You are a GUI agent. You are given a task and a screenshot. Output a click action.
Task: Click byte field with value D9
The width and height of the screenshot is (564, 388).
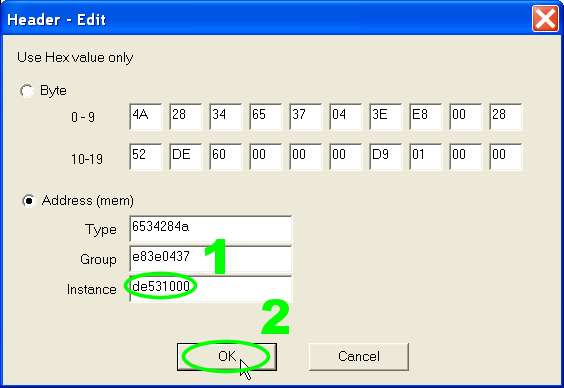(x=385, y=156)
